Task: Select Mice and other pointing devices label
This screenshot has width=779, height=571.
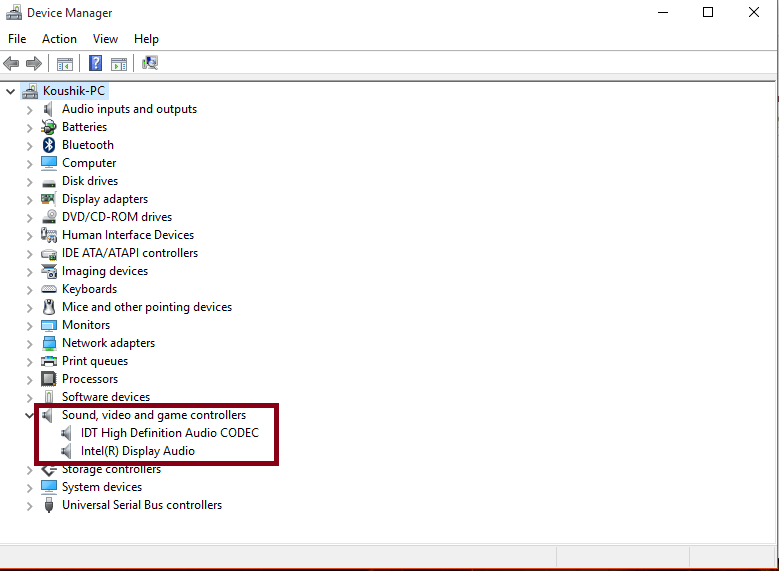Action: coord(147,307)
